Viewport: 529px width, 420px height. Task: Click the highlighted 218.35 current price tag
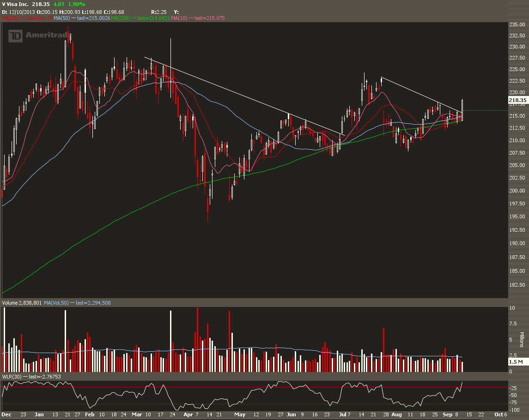[517, 100]
